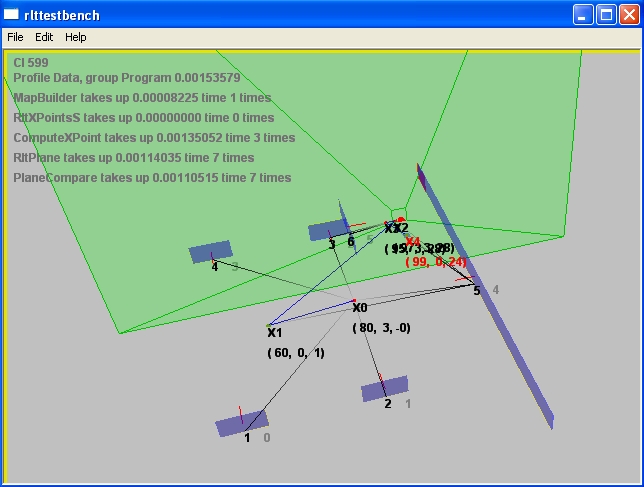Close the rlttestbench window
Screen dimensions: 644x487
coord(629,14)
